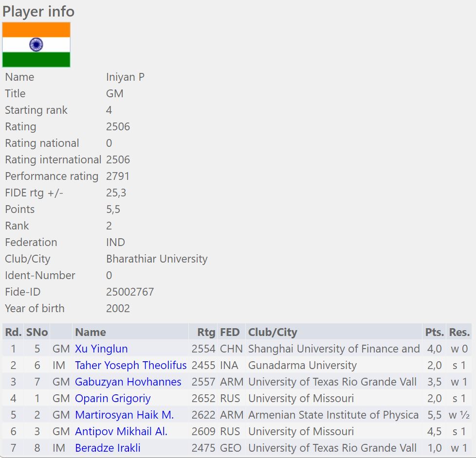Click the Performance rating value 2791
Screen dimensions: 476x458
(118, 176)
